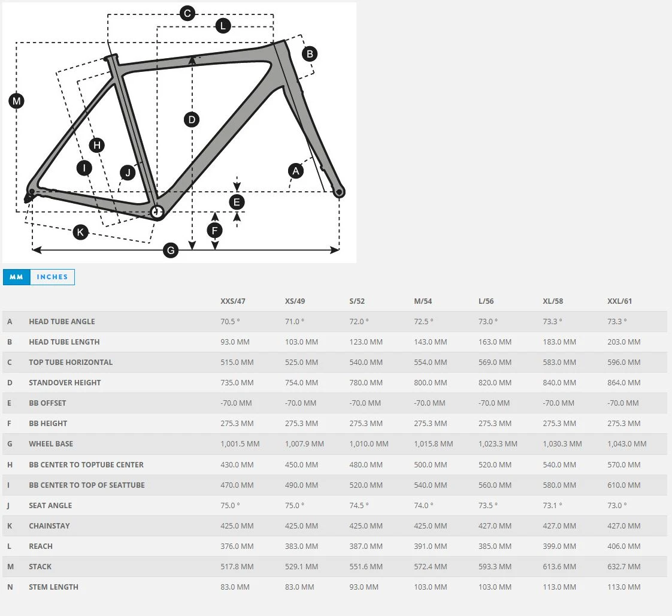Image resolution: width=672 pixels, height=616 pixels.
Task: Click the D standover height marker
Action: click(192, 120)
